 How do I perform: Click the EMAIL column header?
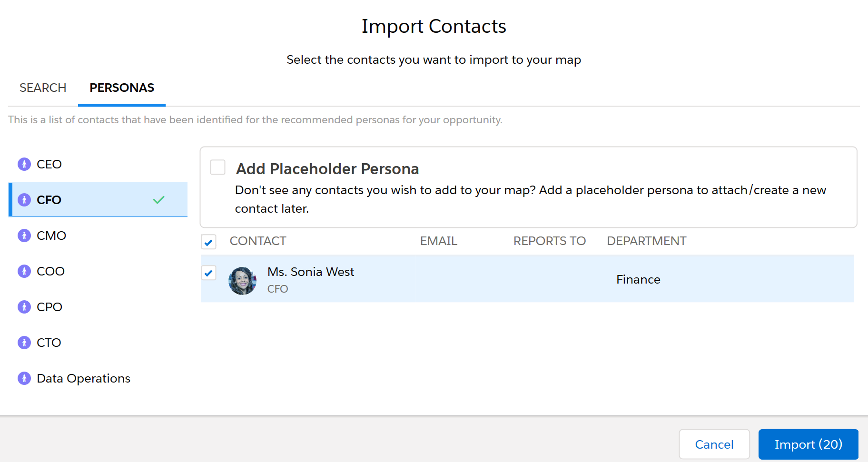point(439,241)
